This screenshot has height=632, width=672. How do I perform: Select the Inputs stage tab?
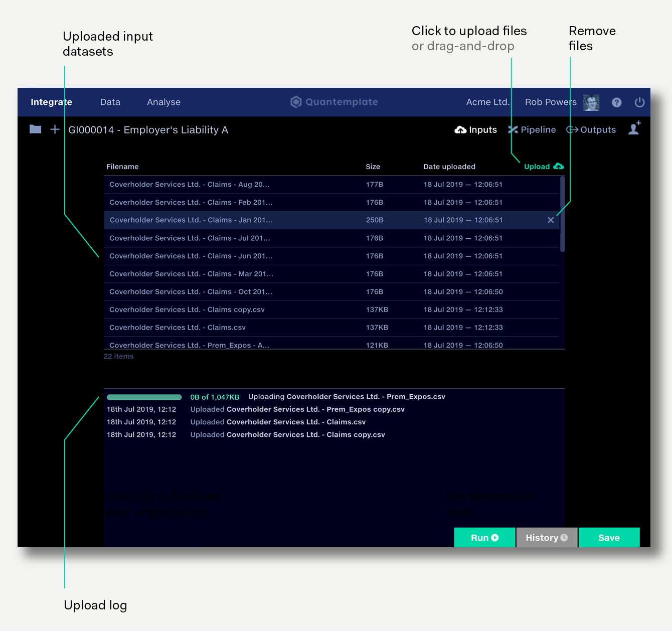pyautogui.click(x=475, y=130)
